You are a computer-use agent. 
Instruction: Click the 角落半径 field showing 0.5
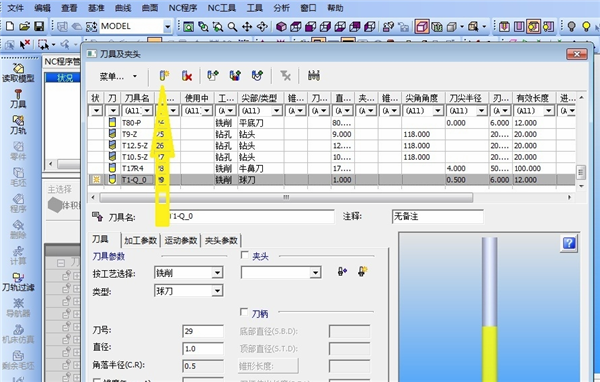pos(203,366)
